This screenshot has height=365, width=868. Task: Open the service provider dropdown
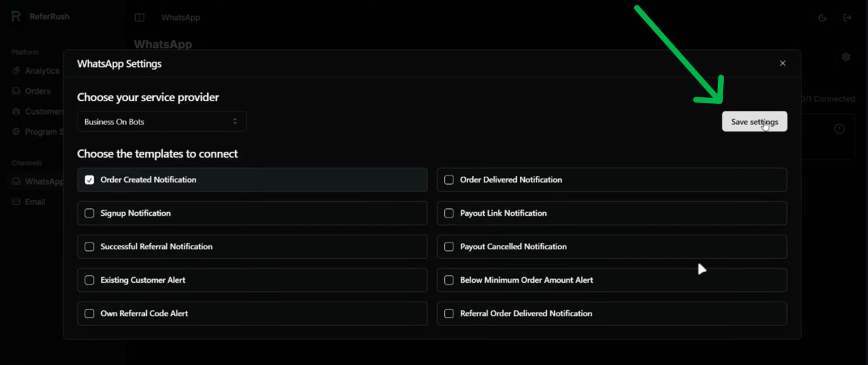coord(161,122)
